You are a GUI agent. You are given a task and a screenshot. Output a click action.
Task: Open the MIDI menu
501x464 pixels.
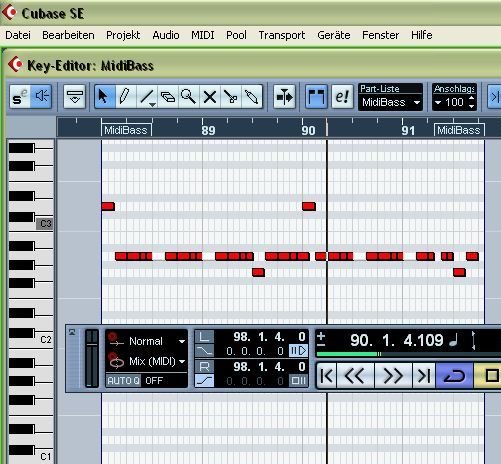(203, 35)
